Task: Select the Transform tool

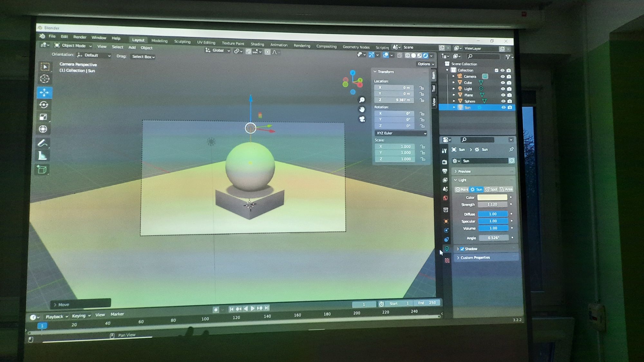Action: pyautogui.click(x=43, y=129)
